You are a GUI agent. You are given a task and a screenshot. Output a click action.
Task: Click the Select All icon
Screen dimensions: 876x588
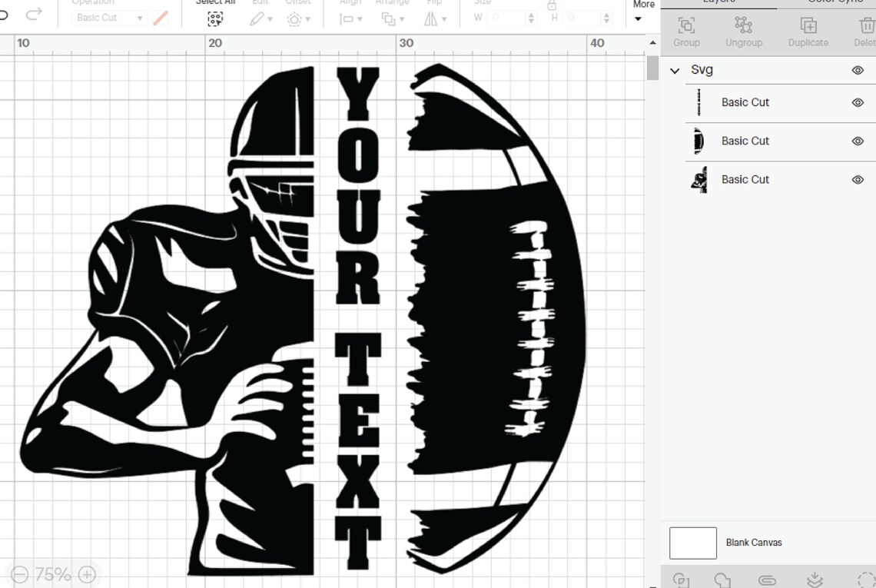pyautogui.click(x=215, y=18)
